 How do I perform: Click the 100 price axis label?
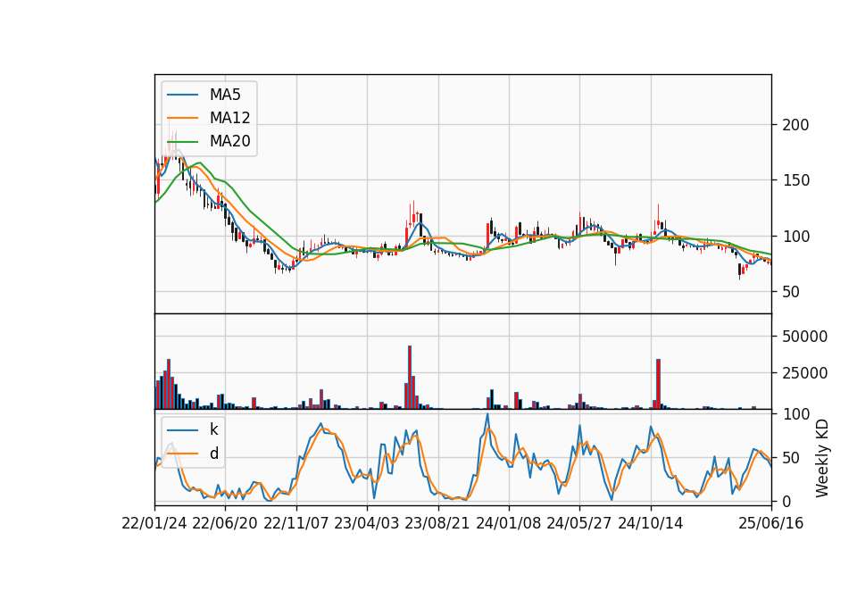click(795, 237)
